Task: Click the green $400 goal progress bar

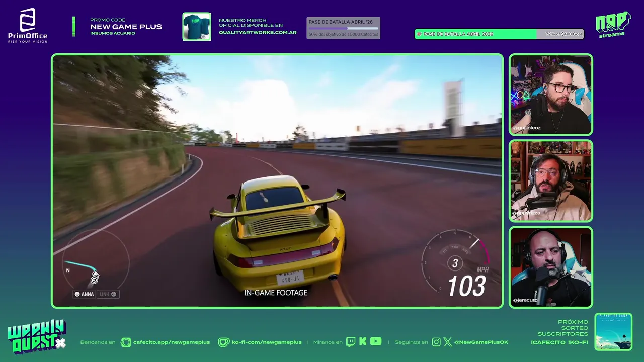Action: (499, 34)
